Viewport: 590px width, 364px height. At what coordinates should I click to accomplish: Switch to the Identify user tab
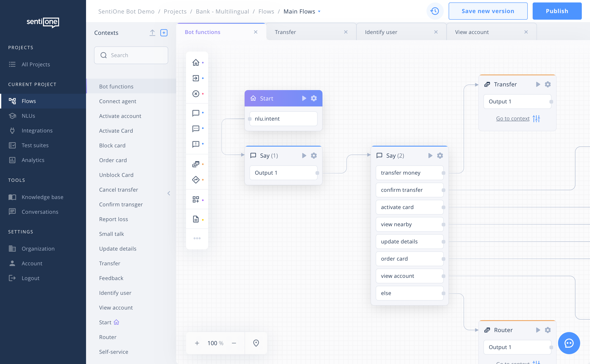coord(381,32)
